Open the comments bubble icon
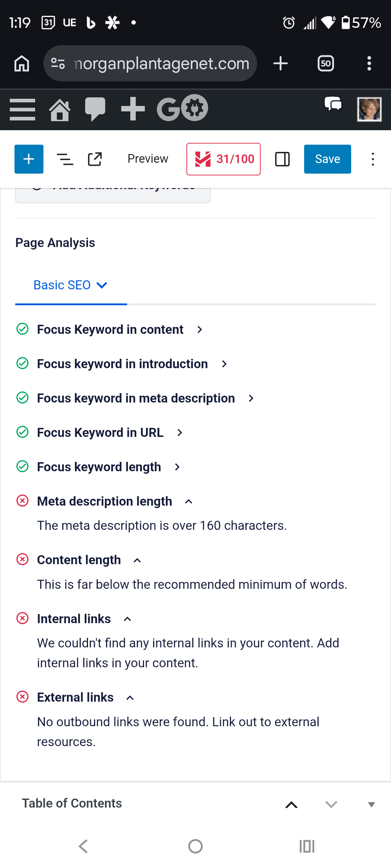This screenshot has height=868, width=391. click(95, 109)
